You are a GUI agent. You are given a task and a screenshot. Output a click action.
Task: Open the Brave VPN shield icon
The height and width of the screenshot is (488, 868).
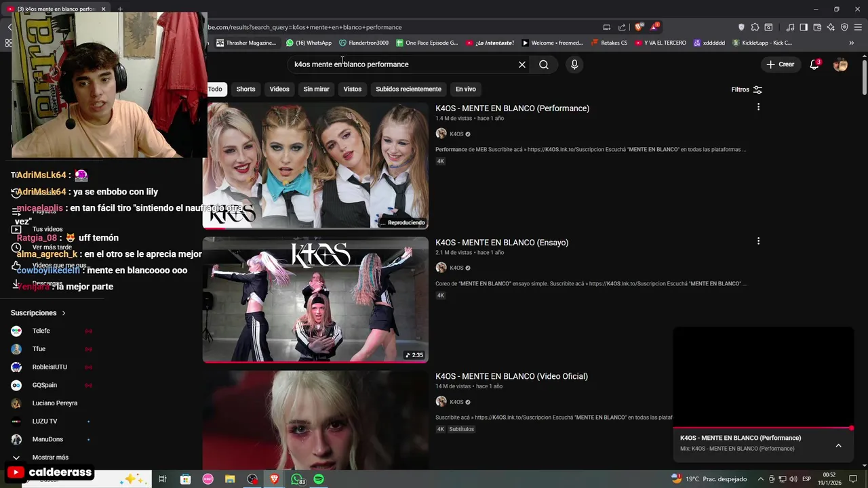point(844,27)
